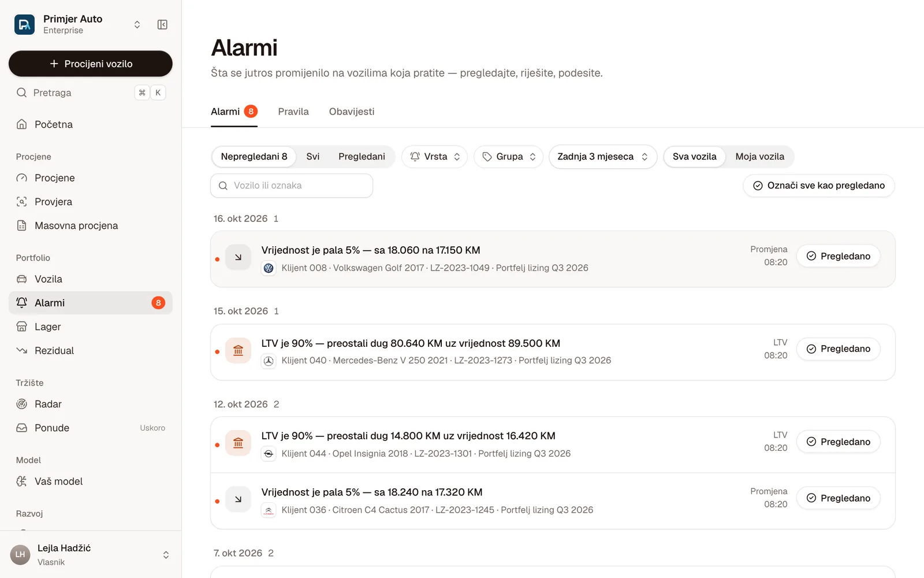Image resolution: width=924 pixels, height=578 pixels.
Task: Click LTV bank icon for Klijent 044
Action: 238,443
